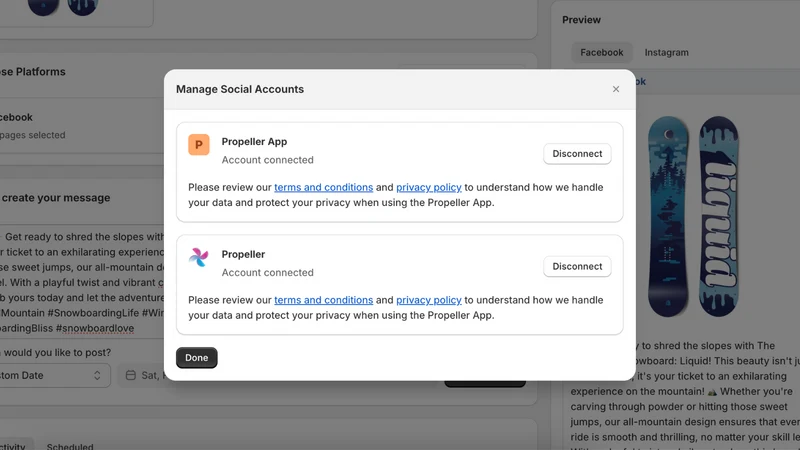This screenshot has height=450, width=800.
Task: Click the Propeller pinwheel logo icon
Action: point(199,258)
